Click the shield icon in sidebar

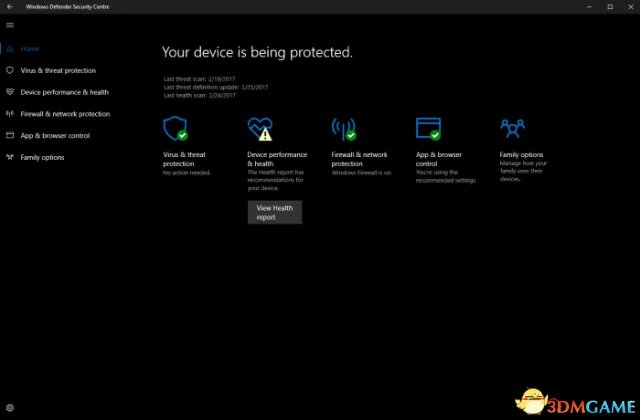pos(10,70)
